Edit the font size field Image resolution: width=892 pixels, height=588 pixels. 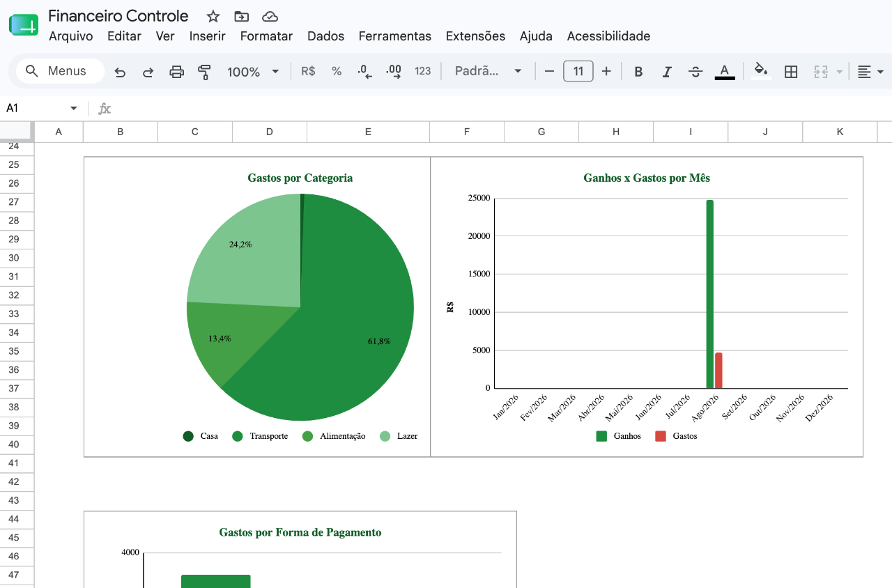pyautogui.click(x=578, y=71)
